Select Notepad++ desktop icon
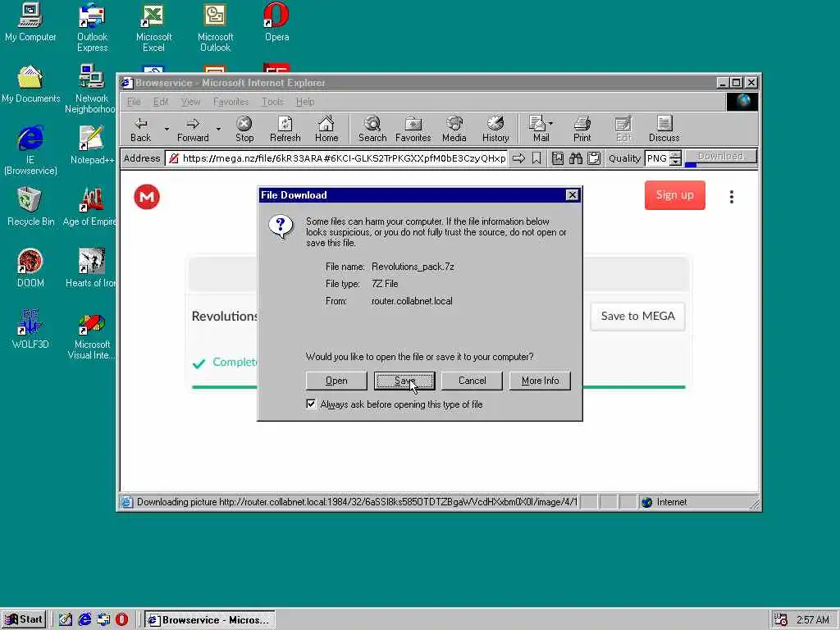The width and height of the screenshot is (840, 630). click(x=92, y=145)
